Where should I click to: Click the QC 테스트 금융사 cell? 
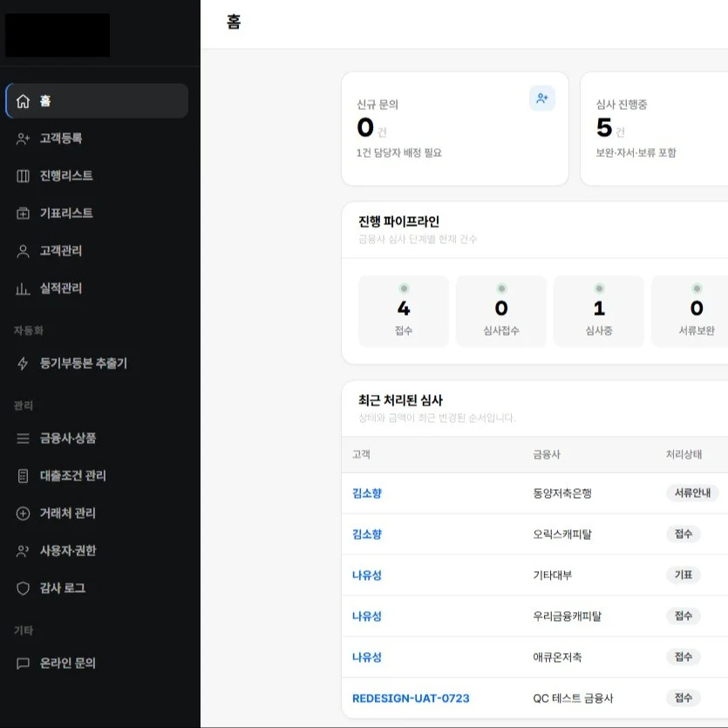click(573, 698)
